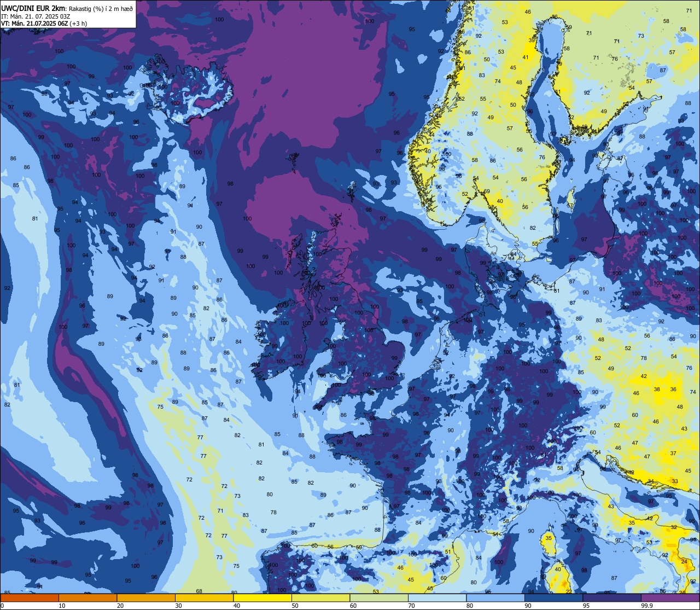700x610 pixels.
Task: Click the amber 20–30 legend swatch
Action: (x=145, y=597)
